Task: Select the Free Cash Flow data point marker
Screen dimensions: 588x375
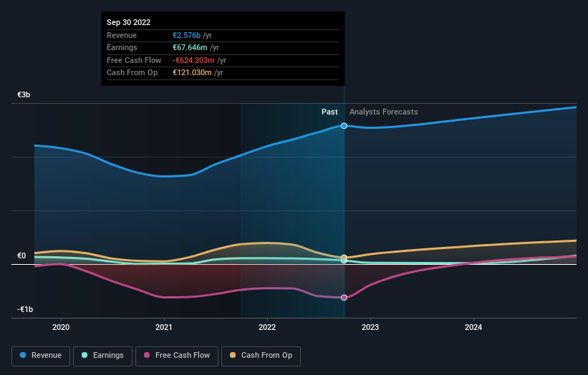Action: (x=344, y=298)
